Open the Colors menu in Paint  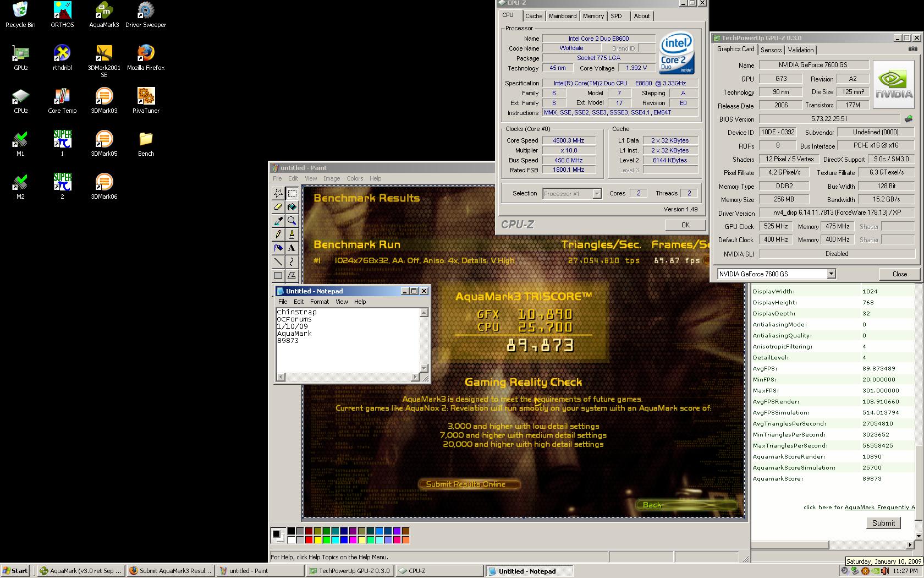pyautogui.click(x=355, y=178)
